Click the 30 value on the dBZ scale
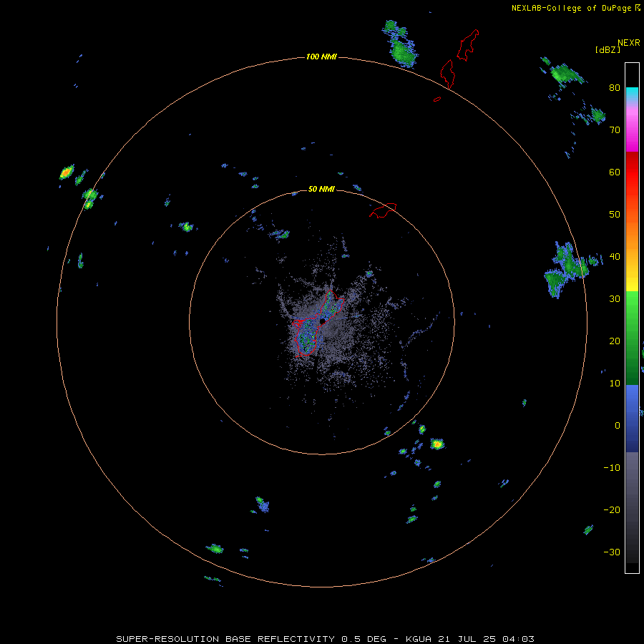644x644 pixels. [615, 299]
